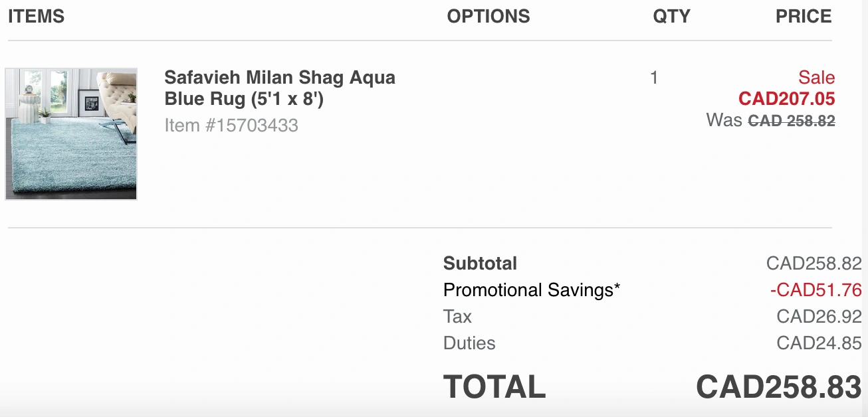This screenshot has width=868, height=417.
Task: Click the tax amount CAD26.92
Action: point(819,317)
